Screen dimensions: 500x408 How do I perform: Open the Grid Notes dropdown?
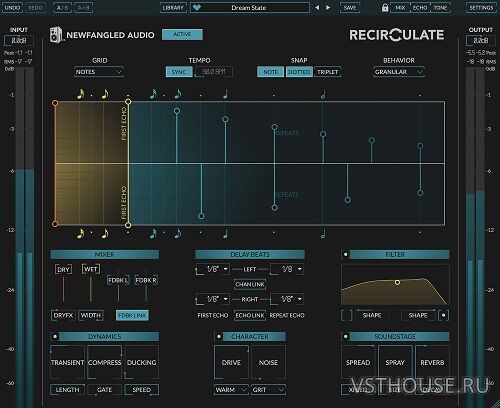[99, 72]
